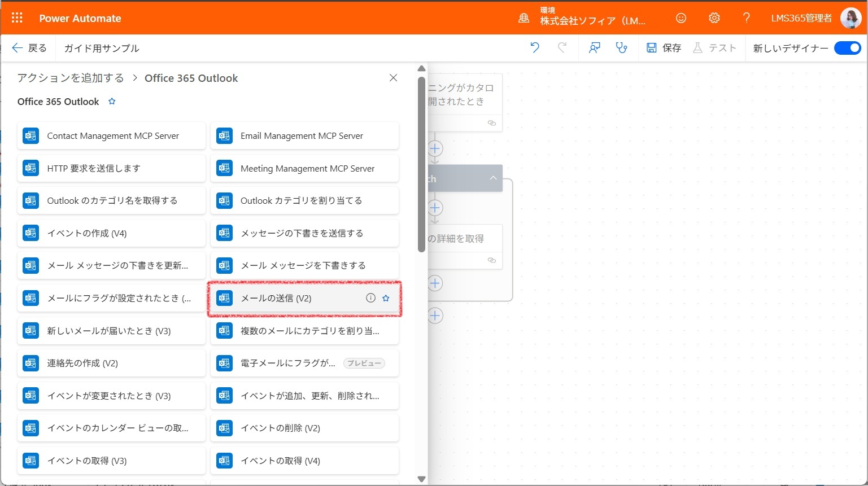The image size is (868, 486).
Task: Click star icon on メールの送信 (V2)
Action: point(386,298)
